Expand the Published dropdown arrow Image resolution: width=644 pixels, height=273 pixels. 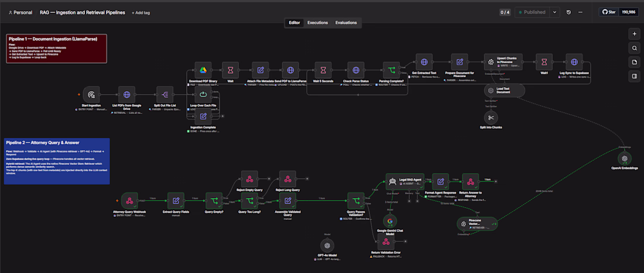pyautogui.click(x=555, y=12)
